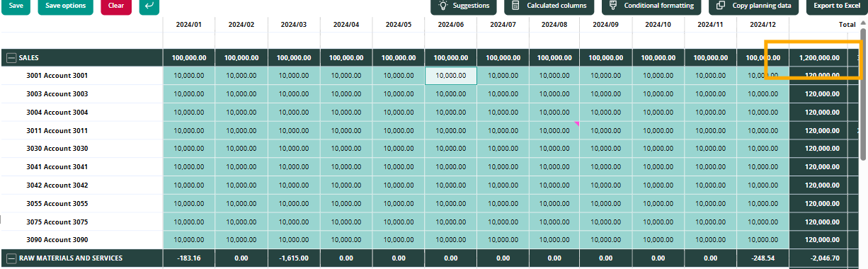Select row 3003 Account 3003
The image size is (868, 269).
[x=81, y=93]
